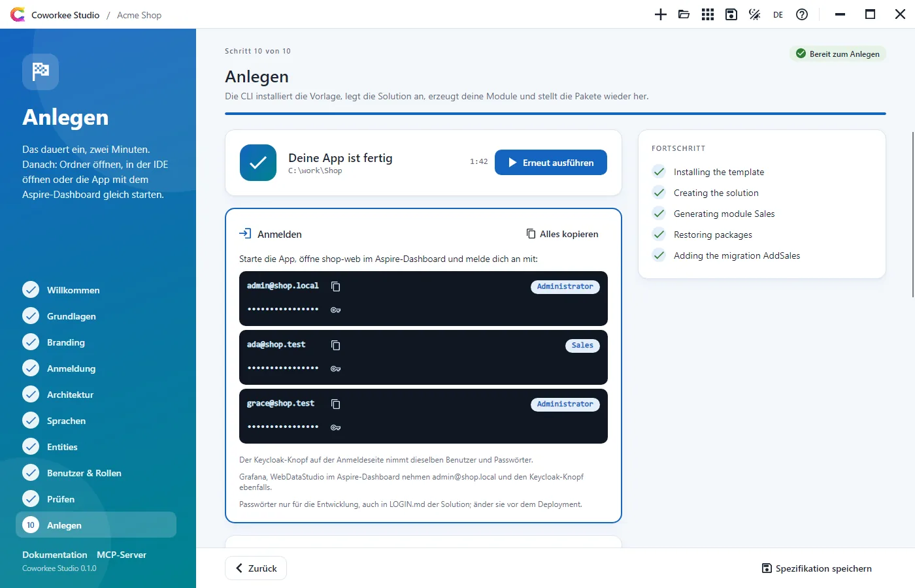Image resolution: width=915 pixels, height=588 pixels.
Task: Click the grace@shop.test text
Action: click(280, 403)
